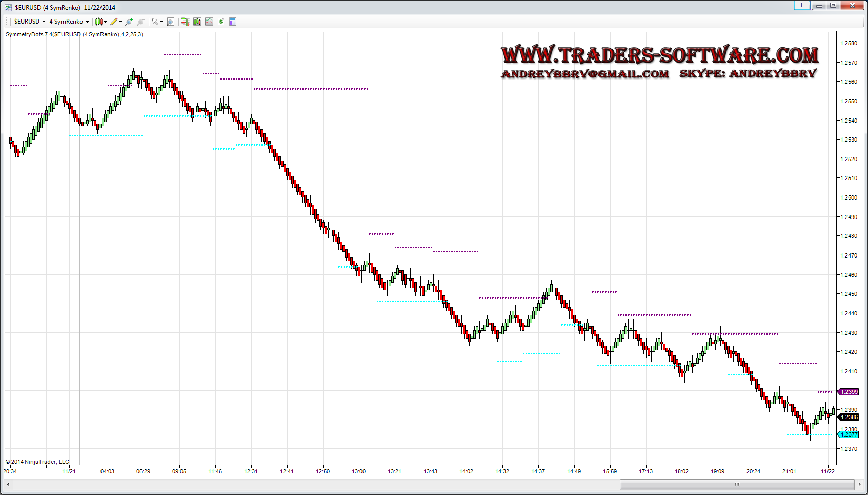868x495 pixels.
Task: Click the Zoom In magnifier icon
Action: 129,22
